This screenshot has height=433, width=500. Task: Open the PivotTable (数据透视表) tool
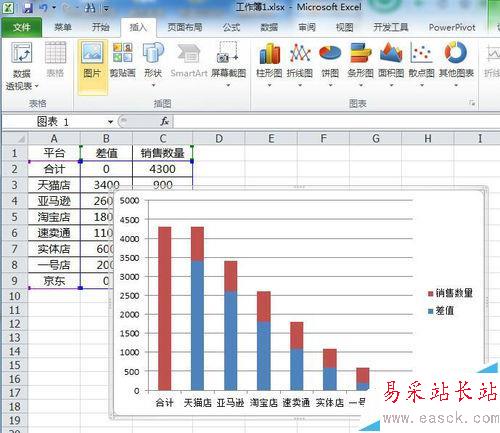pyautogui.click(x=22, y=66)
